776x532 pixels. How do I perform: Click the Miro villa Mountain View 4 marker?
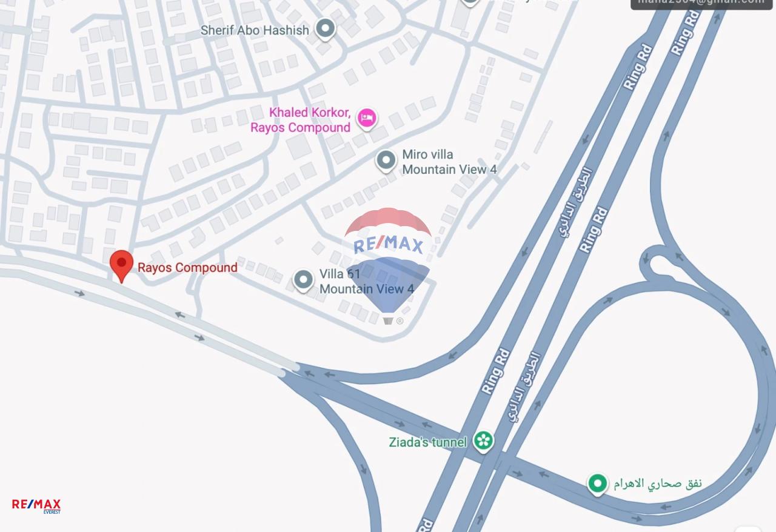386,161
